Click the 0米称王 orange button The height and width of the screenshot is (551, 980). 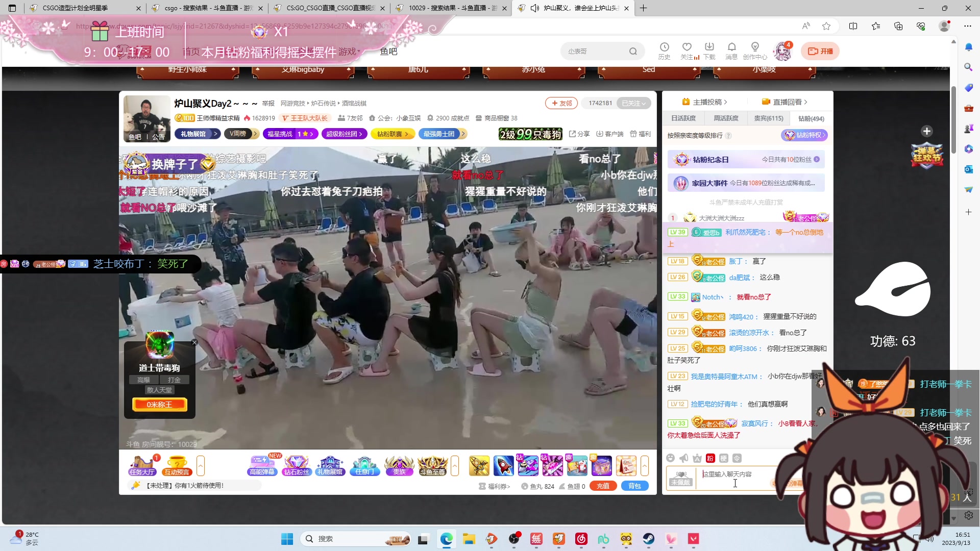160,405
